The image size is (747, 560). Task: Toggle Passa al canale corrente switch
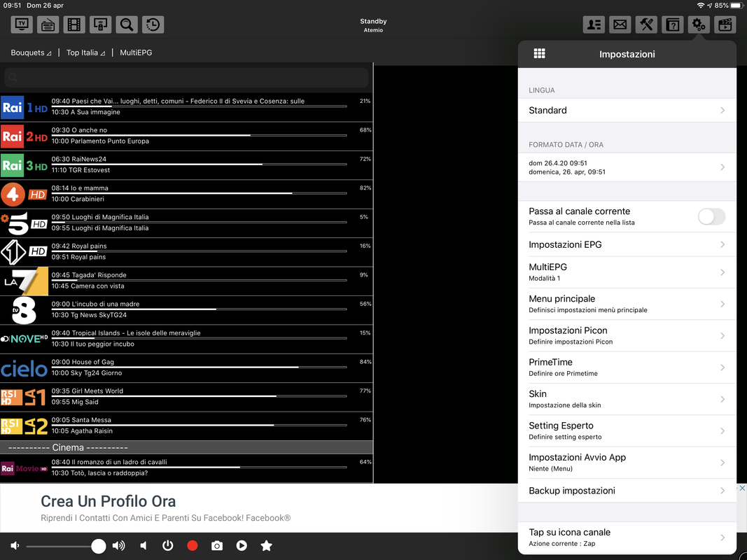(711, 216)
